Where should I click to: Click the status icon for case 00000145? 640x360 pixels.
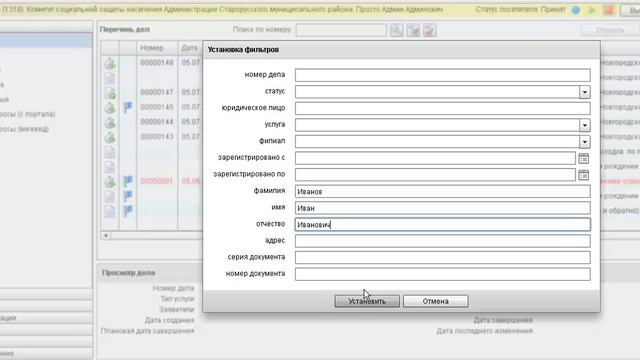110,108
